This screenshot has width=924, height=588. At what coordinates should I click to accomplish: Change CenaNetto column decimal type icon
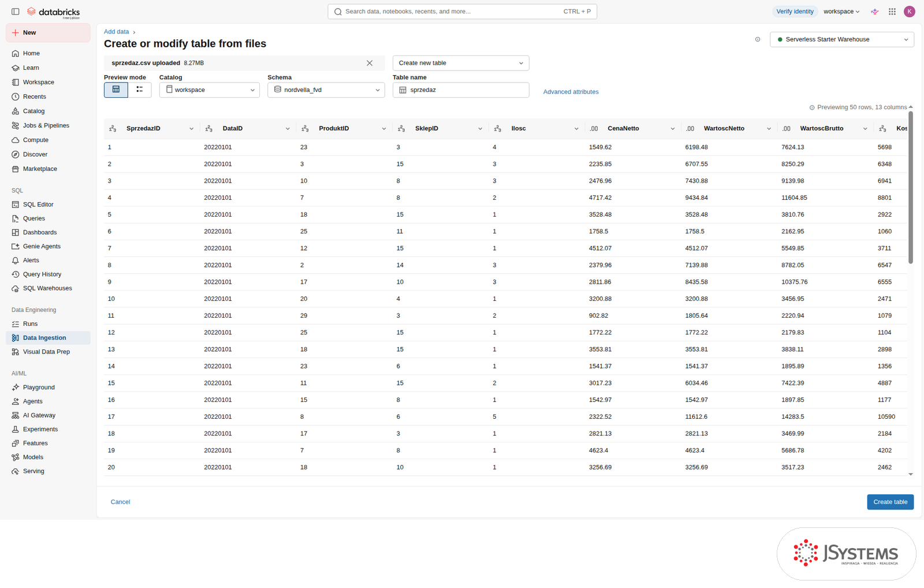[x=594, y=129]
